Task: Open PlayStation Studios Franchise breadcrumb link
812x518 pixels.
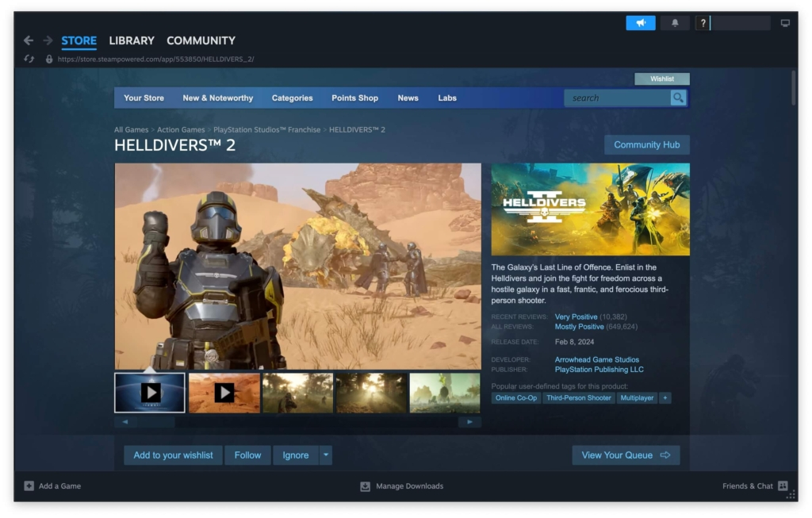Action: [x=266, y=129]
